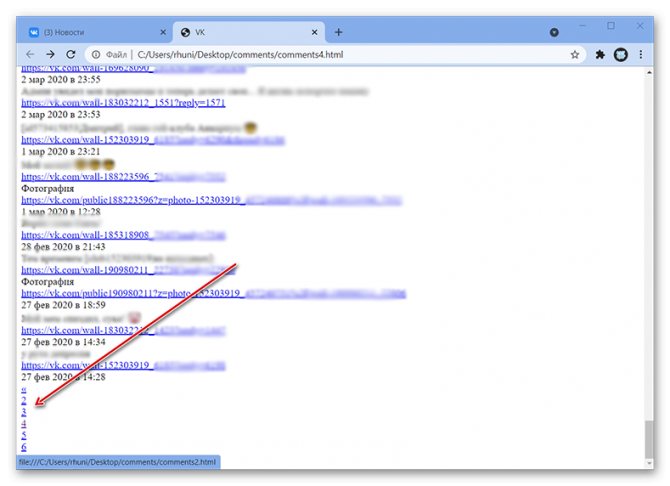This screenshot has height=486, width=670.
Task: Click the date text 27 фев 2020 в 18:59
Action: click(x=63, y=305)
